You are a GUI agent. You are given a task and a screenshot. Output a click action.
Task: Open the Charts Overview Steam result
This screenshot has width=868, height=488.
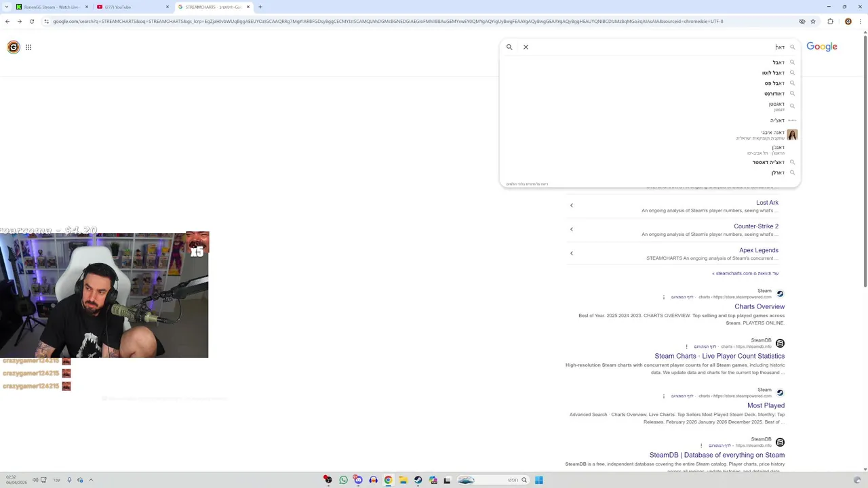point(759,306)
